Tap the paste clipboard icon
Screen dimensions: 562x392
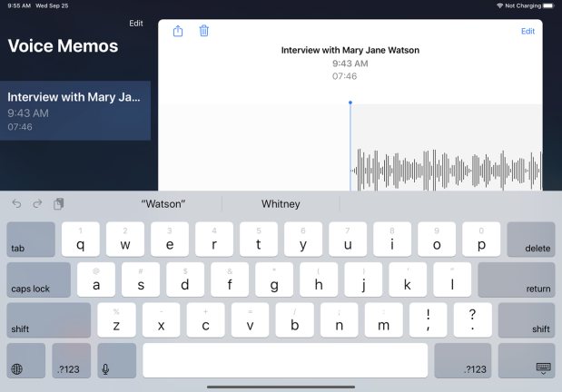pos(59,203)
